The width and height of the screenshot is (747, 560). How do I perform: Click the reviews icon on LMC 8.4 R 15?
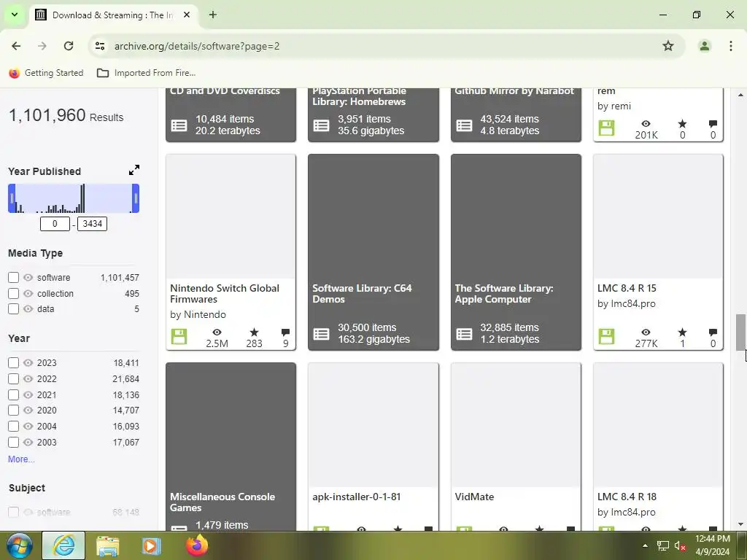coord(713,332)
